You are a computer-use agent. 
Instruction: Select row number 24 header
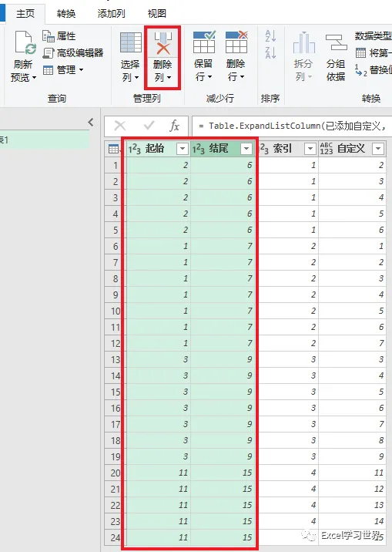[x=115, y=537]
